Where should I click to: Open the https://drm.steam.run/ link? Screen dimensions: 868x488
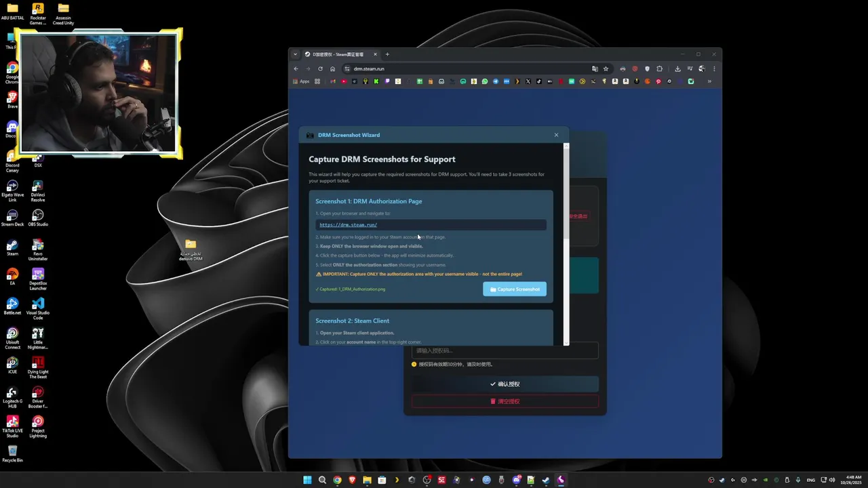(x=348, y=225)
